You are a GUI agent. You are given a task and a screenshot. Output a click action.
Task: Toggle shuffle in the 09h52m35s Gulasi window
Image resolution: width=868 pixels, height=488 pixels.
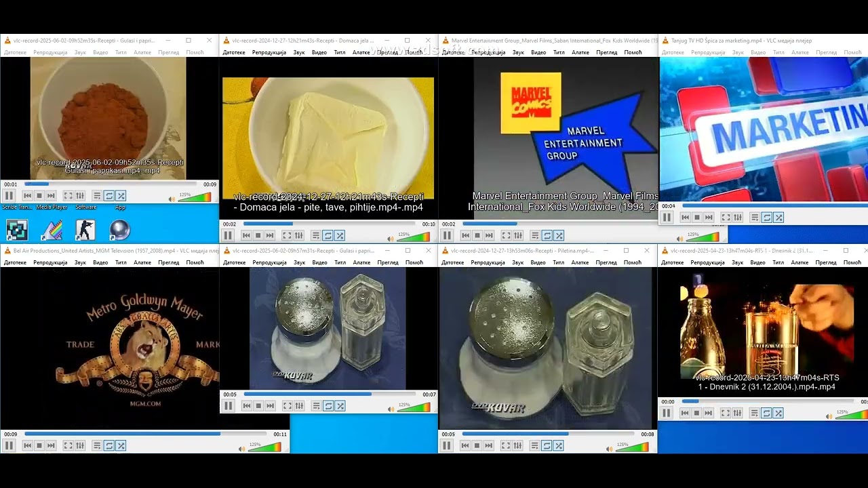pyautogui.click(x=121, y=196)
